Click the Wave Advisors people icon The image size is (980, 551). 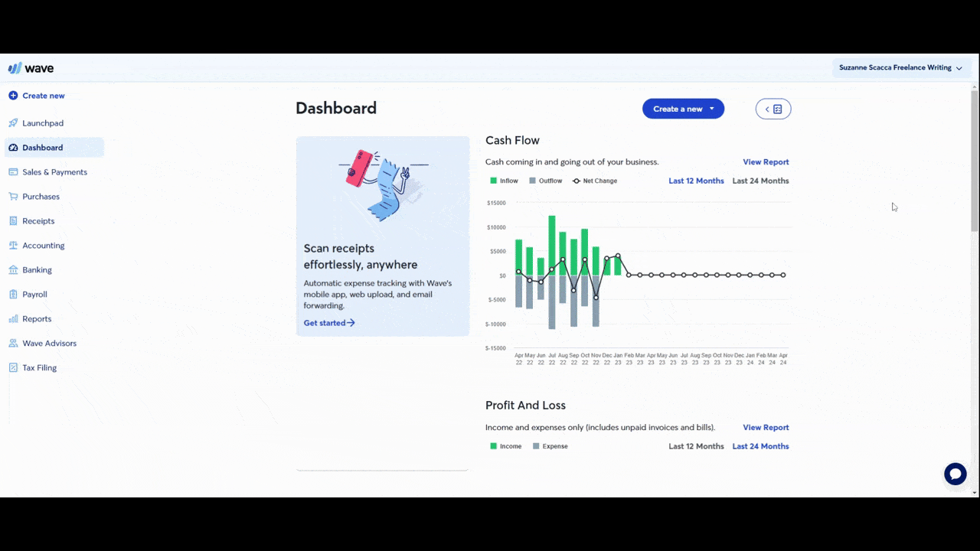(x=13, y=344)
